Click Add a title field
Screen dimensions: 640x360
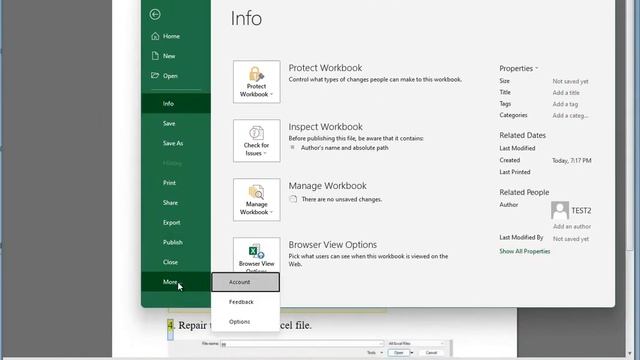tap(566, 93)
